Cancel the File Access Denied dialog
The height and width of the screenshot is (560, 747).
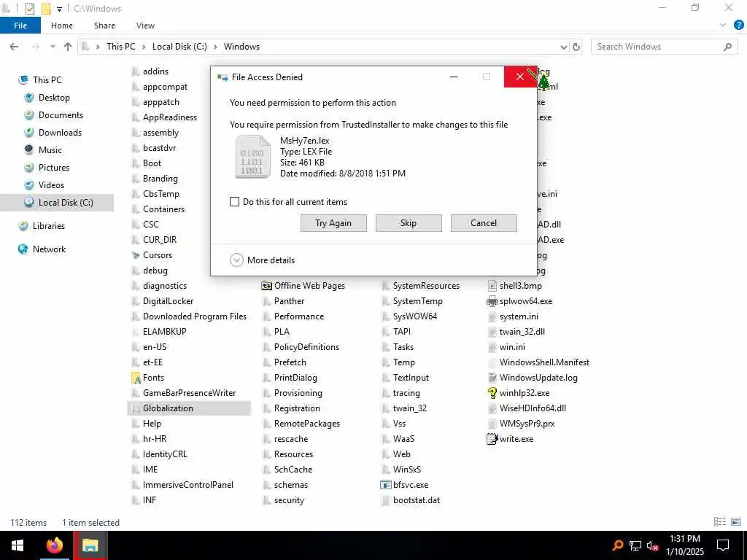pyautogui.click(x=484, y=223)
